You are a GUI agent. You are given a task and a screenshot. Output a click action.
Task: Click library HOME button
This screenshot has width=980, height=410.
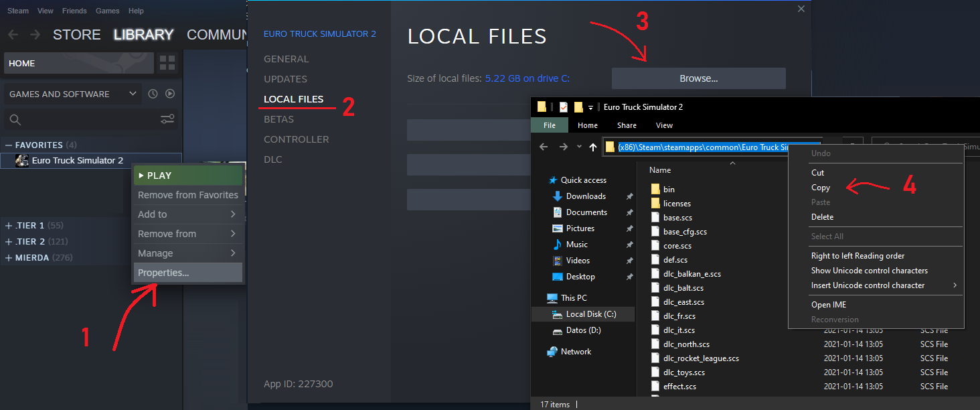pyautogui.click(x=79, y=63)
